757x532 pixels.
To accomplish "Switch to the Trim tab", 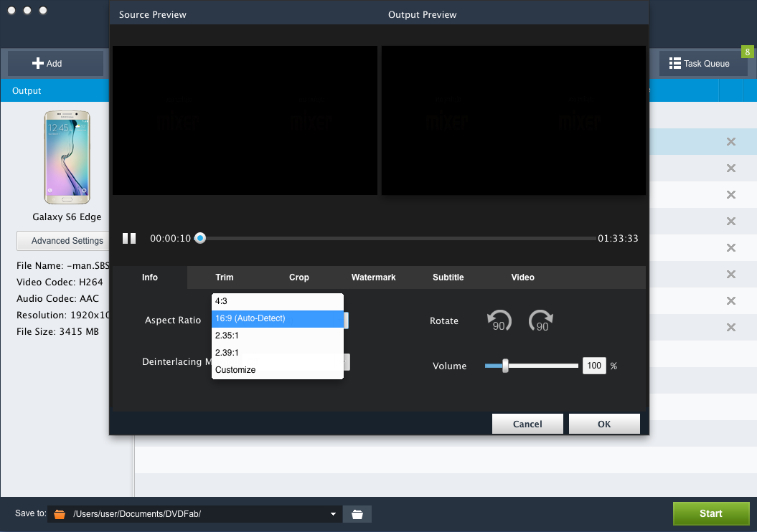I will click(225, 277).
